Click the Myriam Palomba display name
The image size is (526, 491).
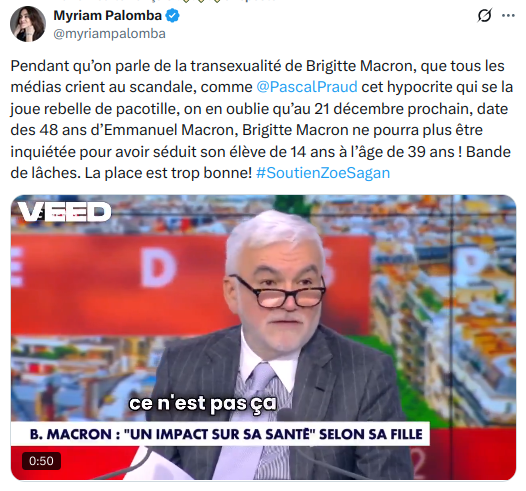(x=107, y=16)
